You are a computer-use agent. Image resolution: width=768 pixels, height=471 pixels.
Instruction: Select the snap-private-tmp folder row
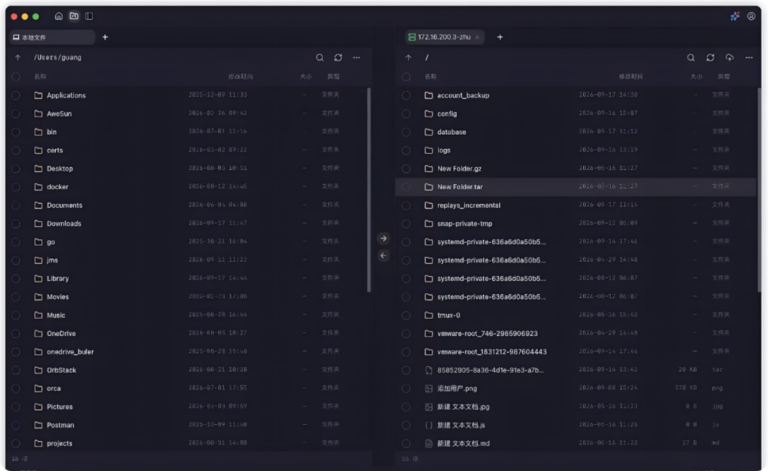pos(576,224)
